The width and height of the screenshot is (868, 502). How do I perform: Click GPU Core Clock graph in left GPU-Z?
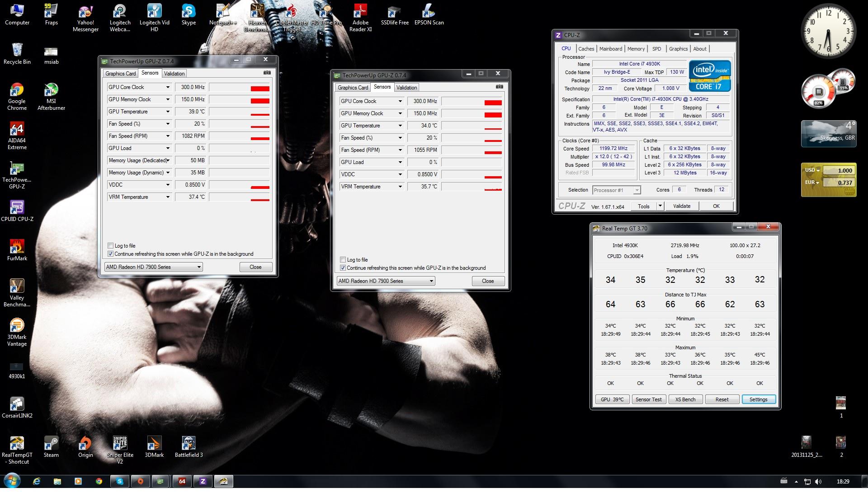click(239, 87)
